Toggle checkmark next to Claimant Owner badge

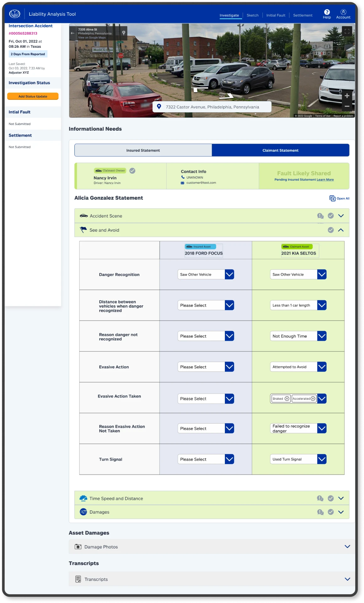tap(133, 171)
